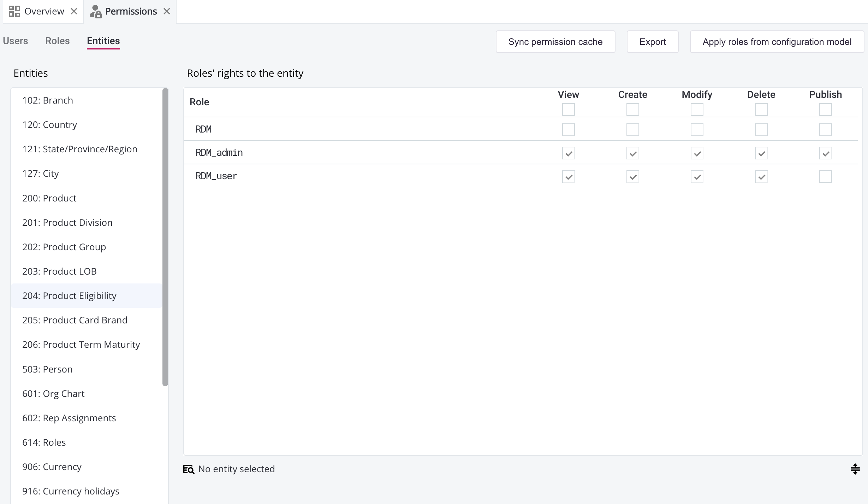
Task: Close the Overview tab
Action: 74,11
